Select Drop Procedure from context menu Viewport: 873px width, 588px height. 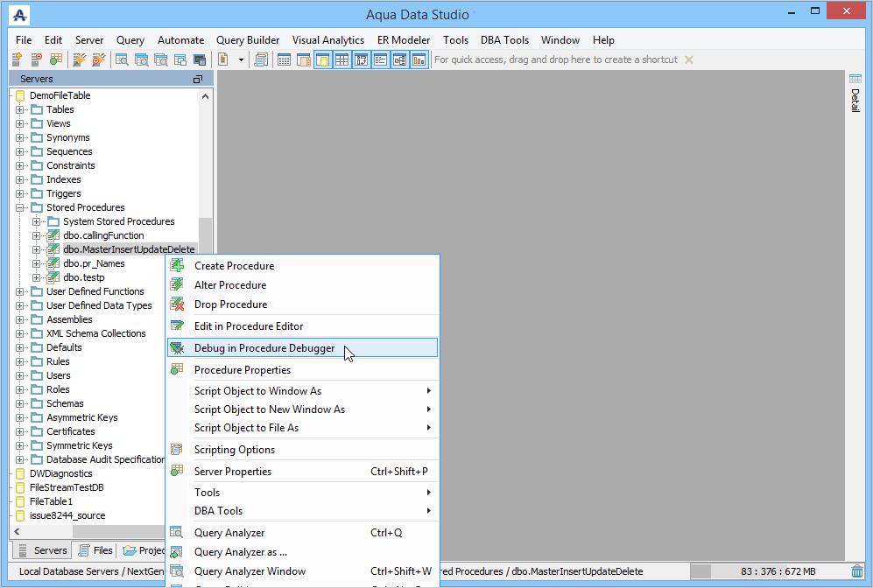tap(230, 304)
